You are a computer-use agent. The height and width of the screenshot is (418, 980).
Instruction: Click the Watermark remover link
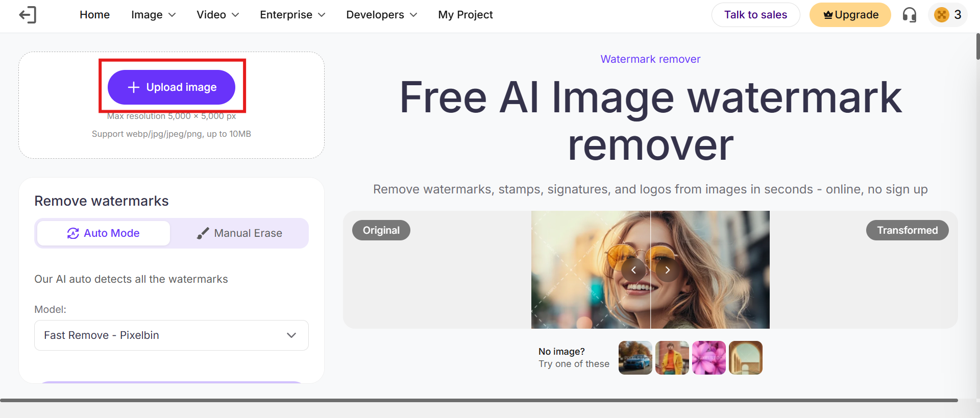(650, 59)
